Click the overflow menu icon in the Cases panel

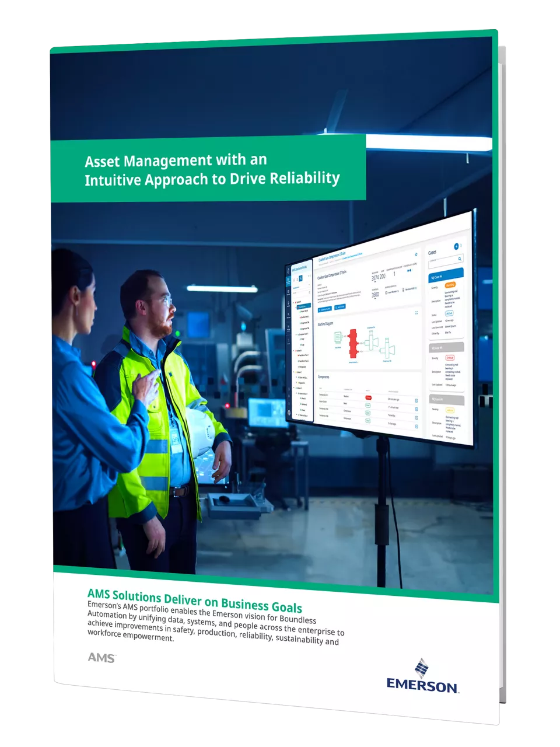[x=461, y=246]
